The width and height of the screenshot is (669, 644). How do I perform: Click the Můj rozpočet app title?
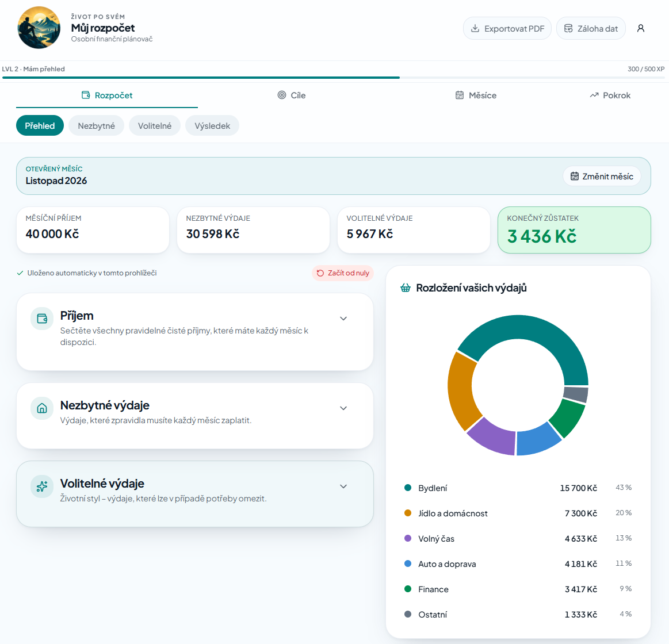(x=103, y=28)
